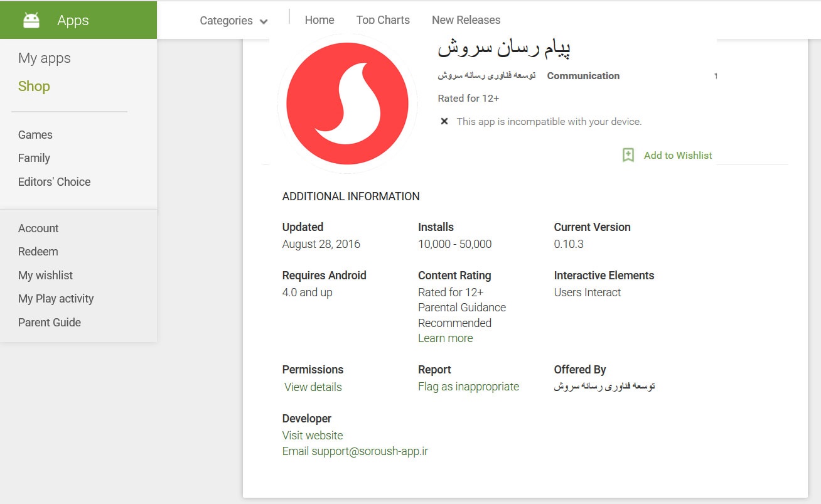This screenshot has width=821, height=504.
Task: Click the incompatible device X icon
Action: 444,121
